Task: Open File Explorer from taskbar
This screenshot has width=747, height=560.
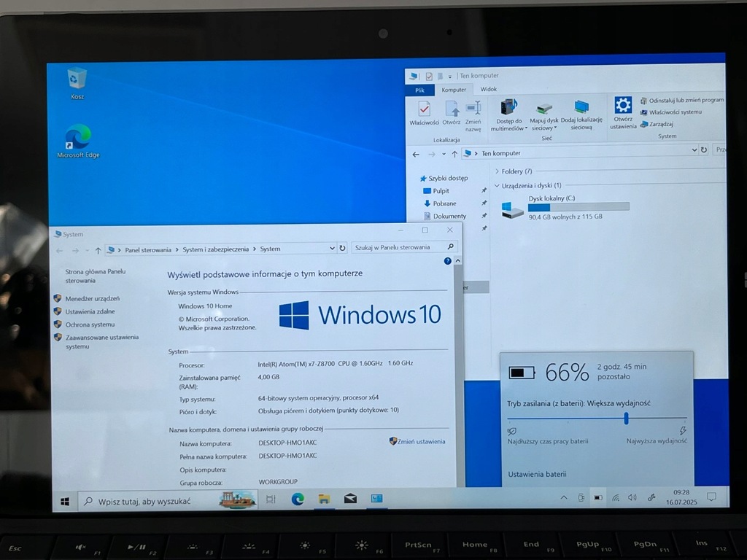Action: click(x=324, y=499)
